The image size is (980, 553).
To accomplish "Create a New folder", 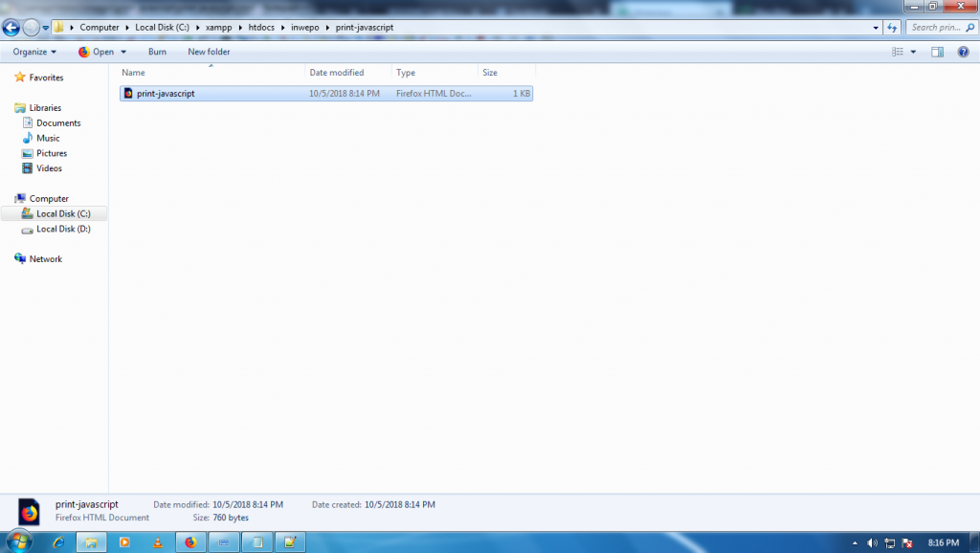I will (x=209, y=52).
